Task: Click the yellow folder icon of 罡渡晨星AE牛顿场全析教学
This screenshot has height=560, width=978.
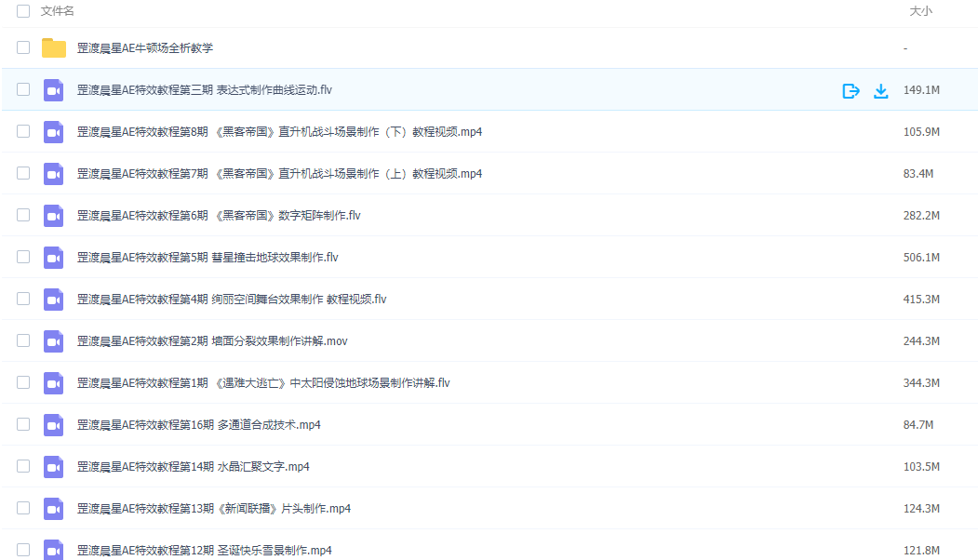Action: click(x=53, y=47)
